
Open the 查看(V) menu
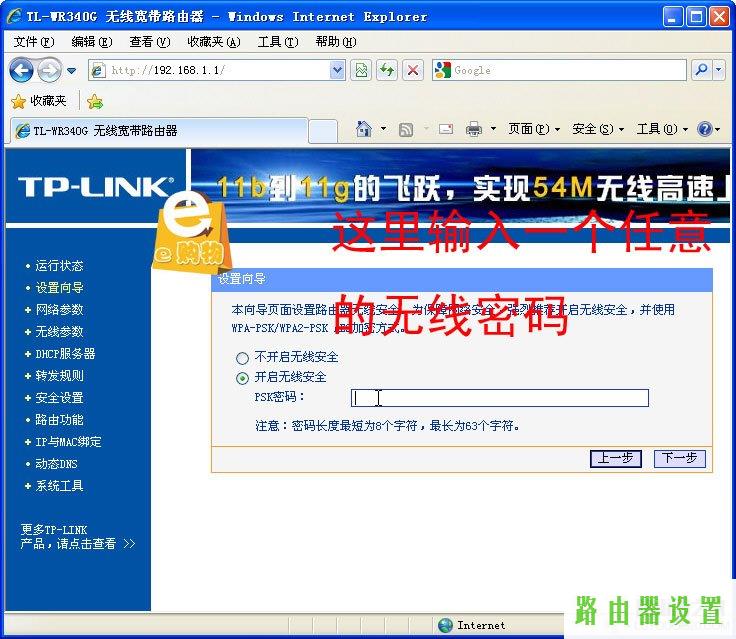pyautogui.click(x=150, y=42)
